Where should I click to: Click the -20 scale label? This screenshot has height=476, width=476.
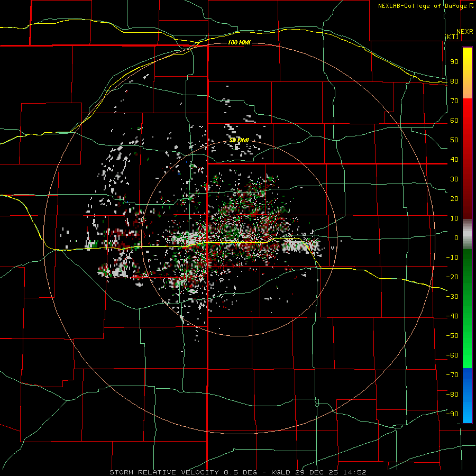pyautogui.click(x=452, y=277)
